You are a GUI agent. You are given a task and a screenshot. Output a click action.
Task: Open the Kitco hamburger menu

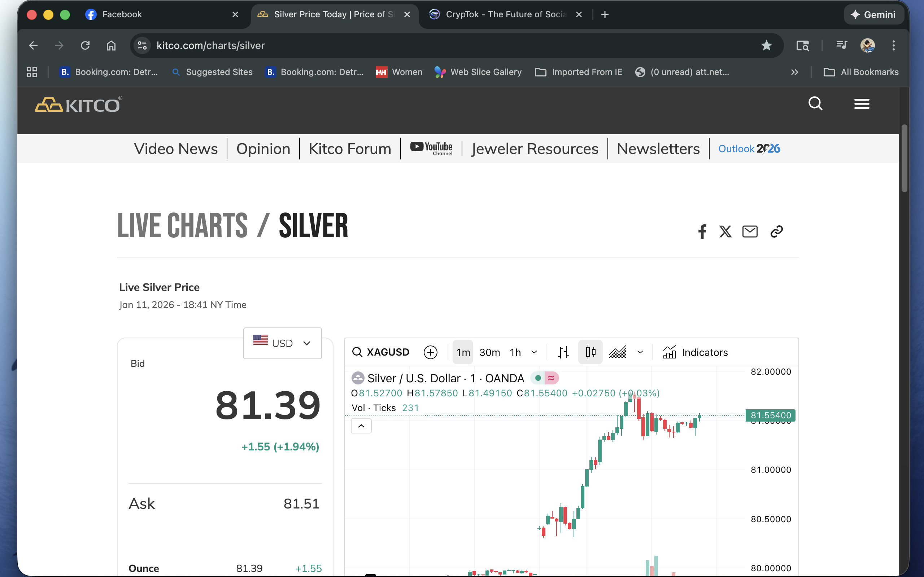click(x=862, y=104)
